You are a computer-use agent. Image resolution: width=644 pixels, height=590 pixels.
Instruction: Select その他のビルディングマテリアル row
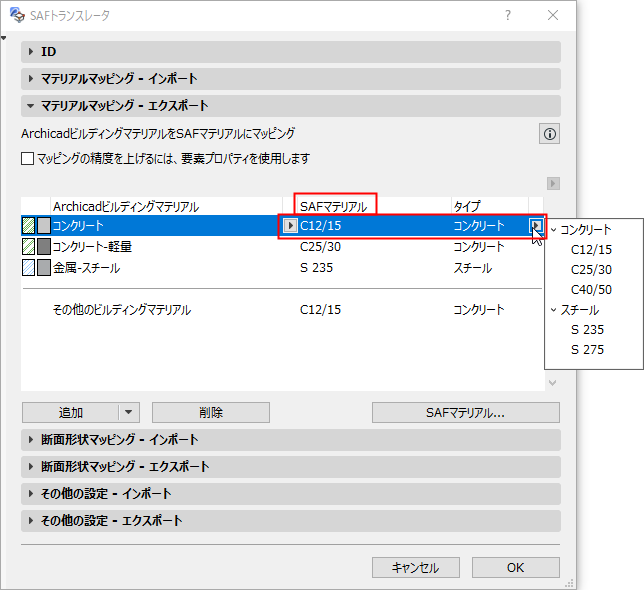point(283,310)
